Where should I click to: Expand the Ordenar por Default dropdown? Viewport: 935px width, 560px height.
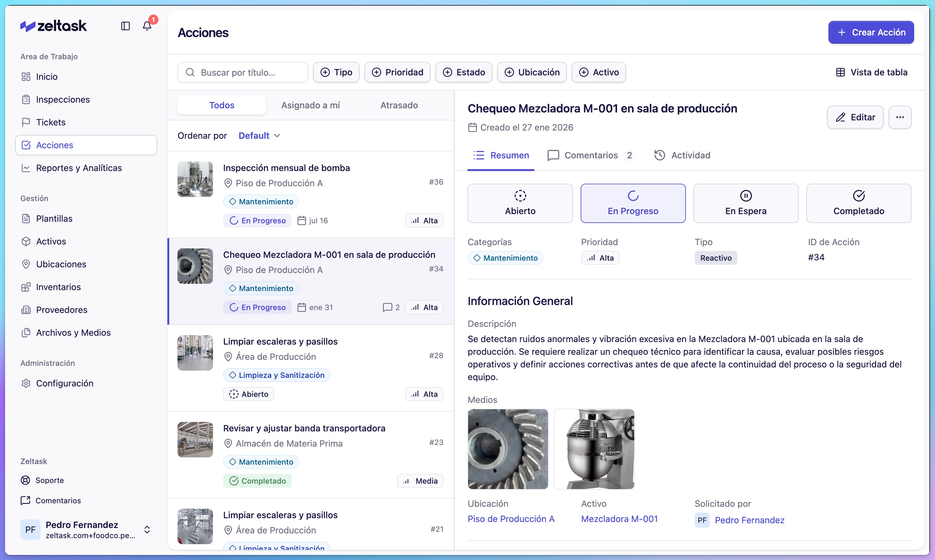[x=260, y=136]
